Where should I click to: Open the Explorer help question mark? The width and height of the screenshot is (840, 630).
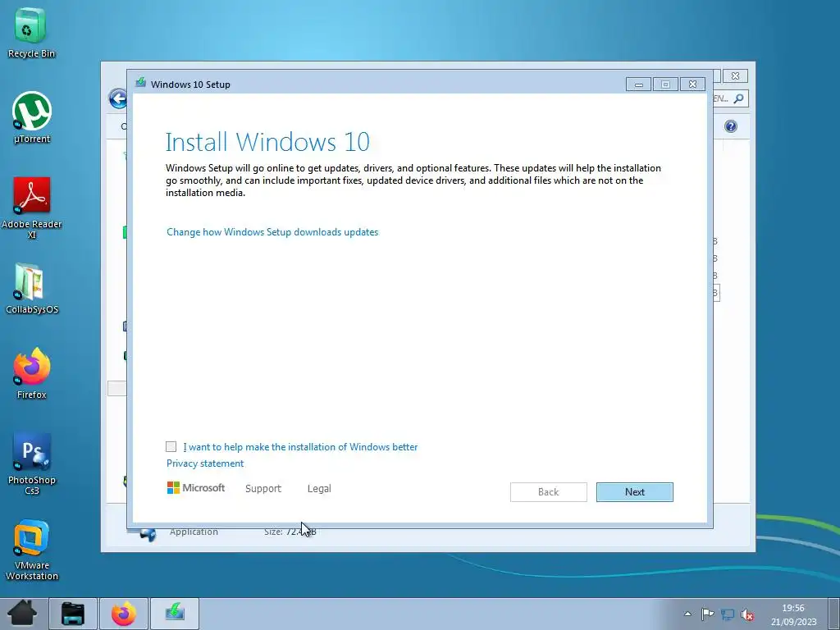click(731, 126)
